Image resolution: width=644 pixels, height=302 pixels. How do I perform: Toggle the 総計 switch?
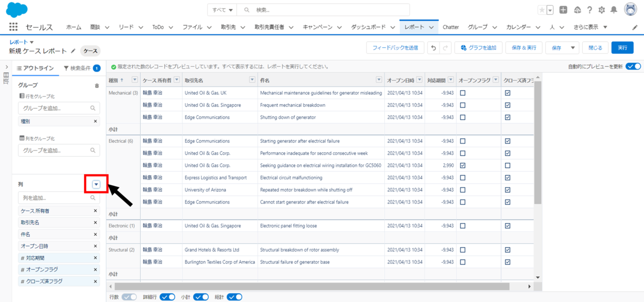click(235, 297)
